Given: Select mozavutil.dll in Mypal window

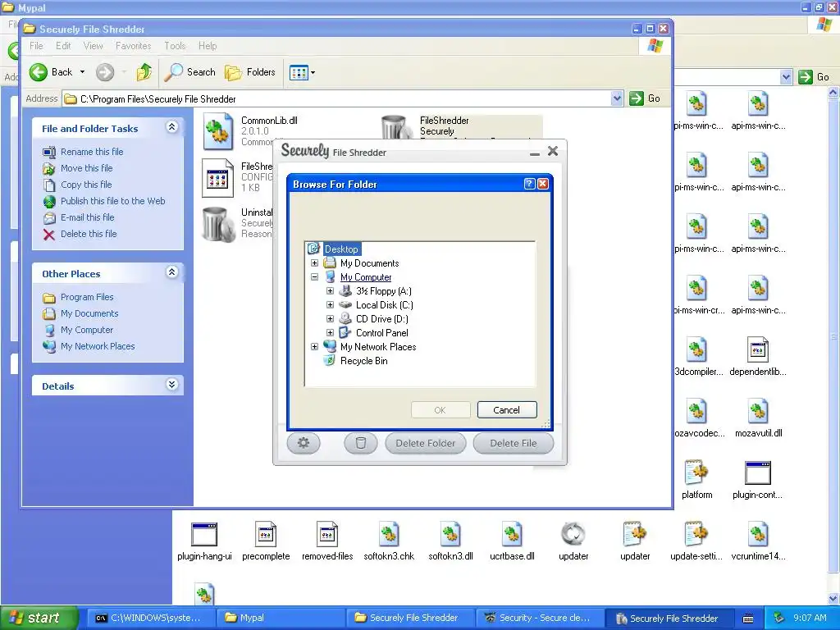Looking at the screenshot, I should (x=758, y=419).
